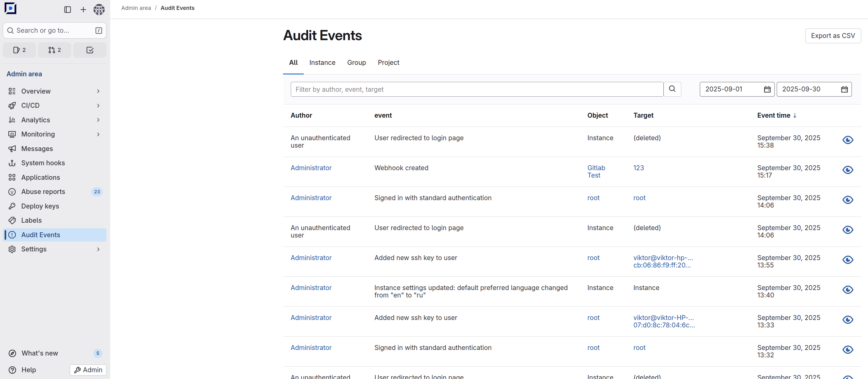Switch to the Project tab
The image size is (868, 379).
click(388, 62)
